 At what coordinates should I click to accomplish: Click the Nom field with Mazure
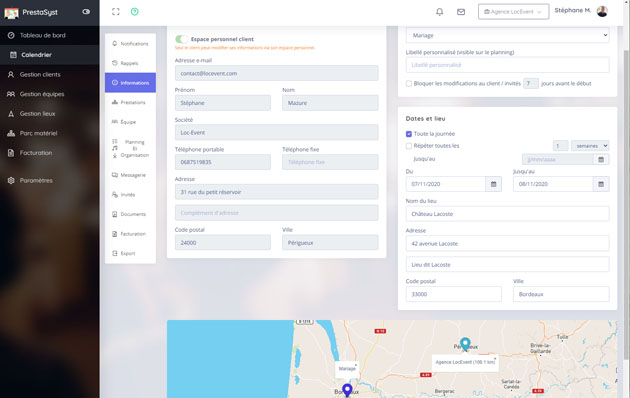coord(330,103)
